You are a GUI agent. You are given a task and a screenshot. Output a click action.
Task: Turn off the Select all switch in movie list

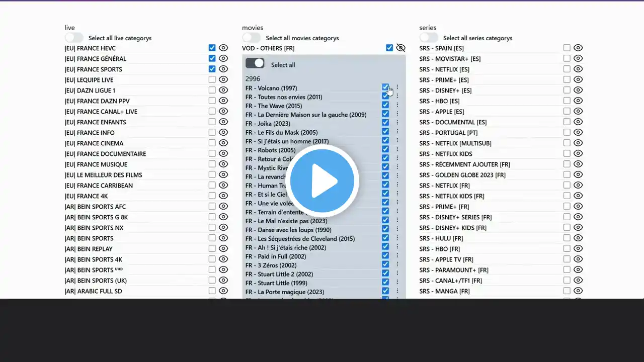click(255, 63)
